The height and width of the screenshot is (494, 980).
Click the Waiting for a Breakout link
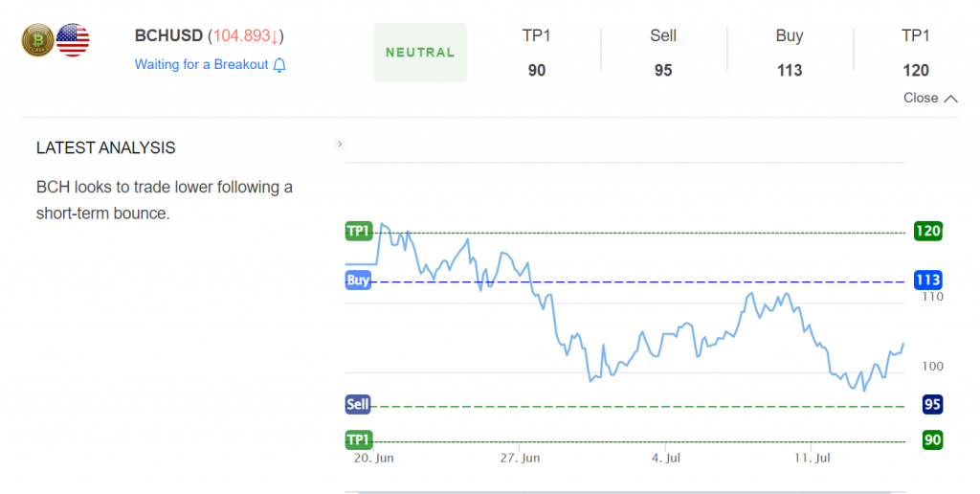coord(201,64)
